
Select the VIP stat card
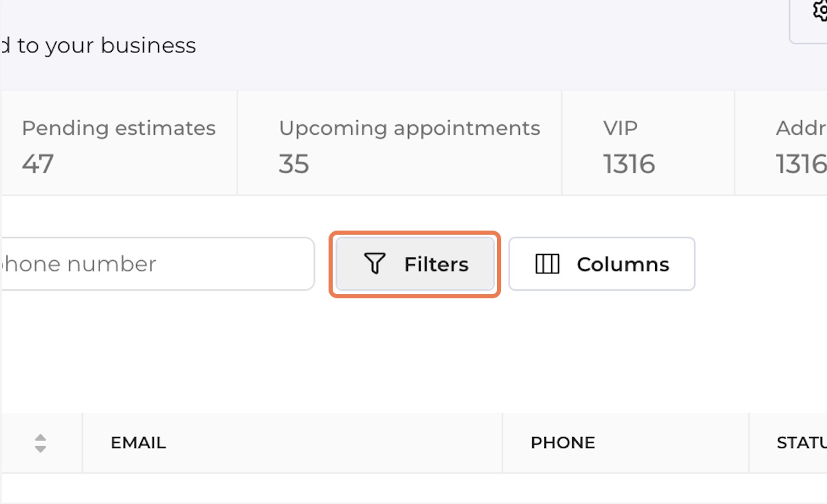[648, 143]
